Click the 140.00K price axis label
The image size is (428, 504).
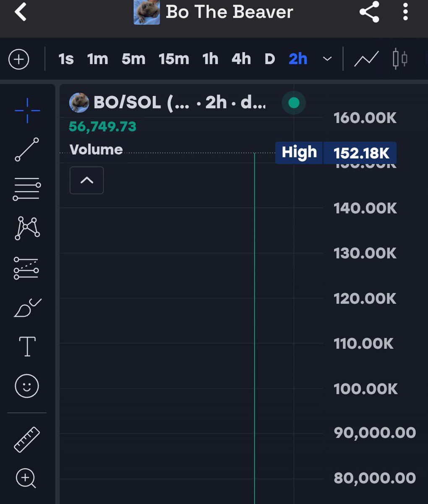tap(365, 208)
